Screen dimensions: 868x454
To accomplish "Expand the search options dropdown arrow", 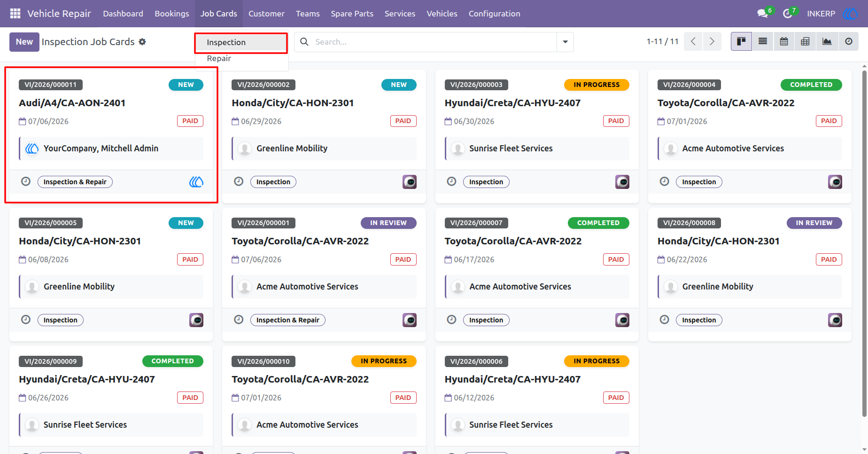I will [565, 42].
